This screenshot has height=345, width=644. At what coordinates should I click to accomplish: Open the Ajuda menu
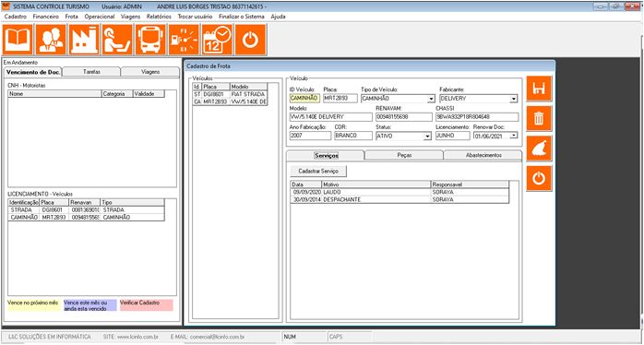278,17
